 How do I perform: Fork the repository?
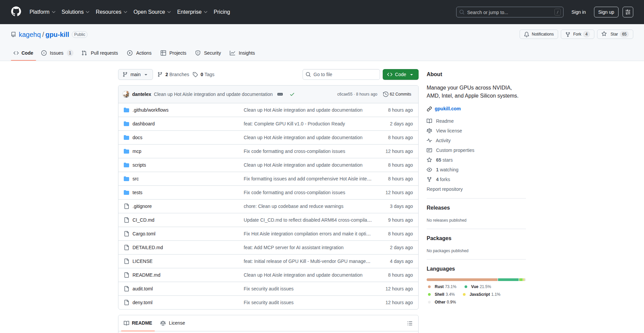click(x=577, y=34)
